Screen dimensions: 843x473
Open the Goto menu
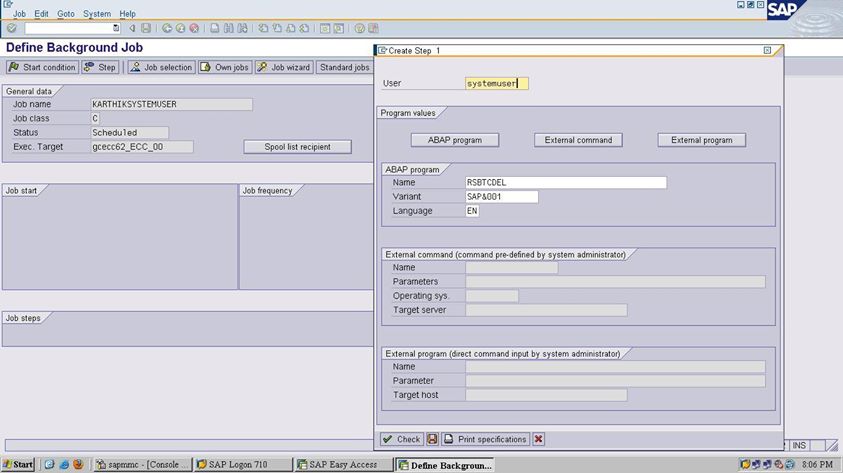[66, 13]
